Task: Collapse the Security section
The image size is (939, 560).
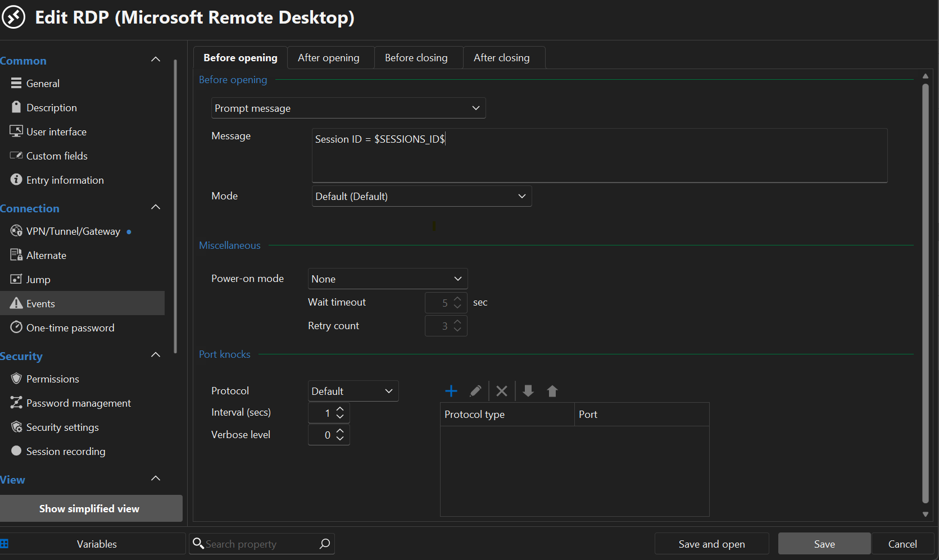Action: pos(156,355)
